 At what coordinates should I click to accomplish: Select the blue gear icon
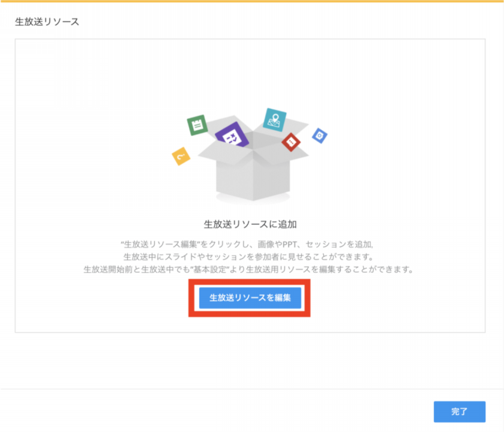pos(319,136)
